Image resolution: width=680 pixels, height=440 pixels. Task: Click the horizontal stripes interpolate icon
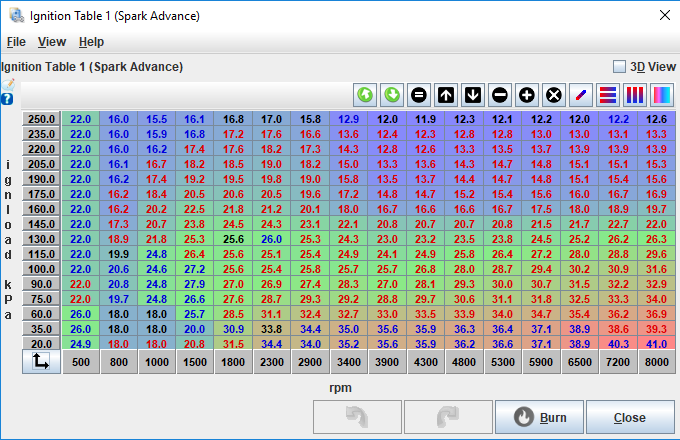(x=608, y=96)
